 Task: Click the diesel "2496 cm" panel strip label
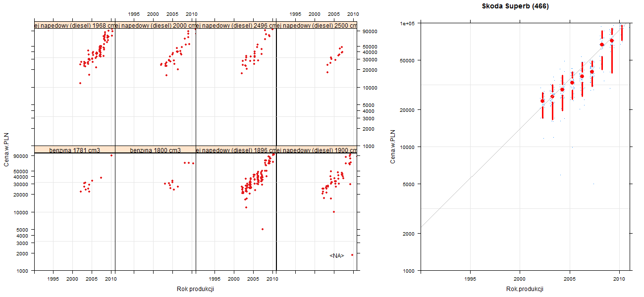(236, 25)
